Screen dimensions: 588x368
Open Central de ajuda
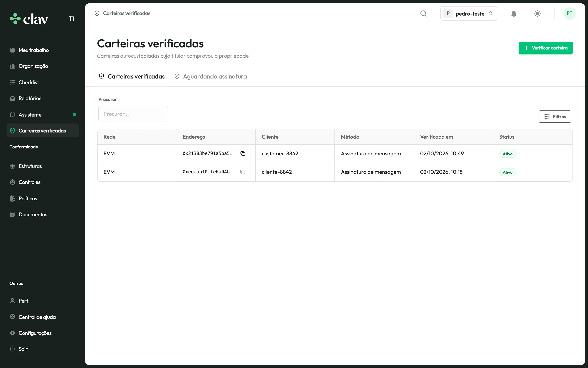pos(43,317)
